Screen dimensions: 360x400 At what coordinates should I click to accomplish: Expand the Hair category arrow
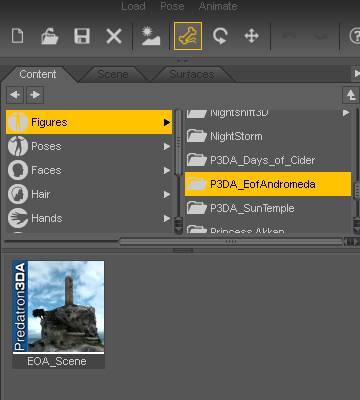tap(167, 195)
